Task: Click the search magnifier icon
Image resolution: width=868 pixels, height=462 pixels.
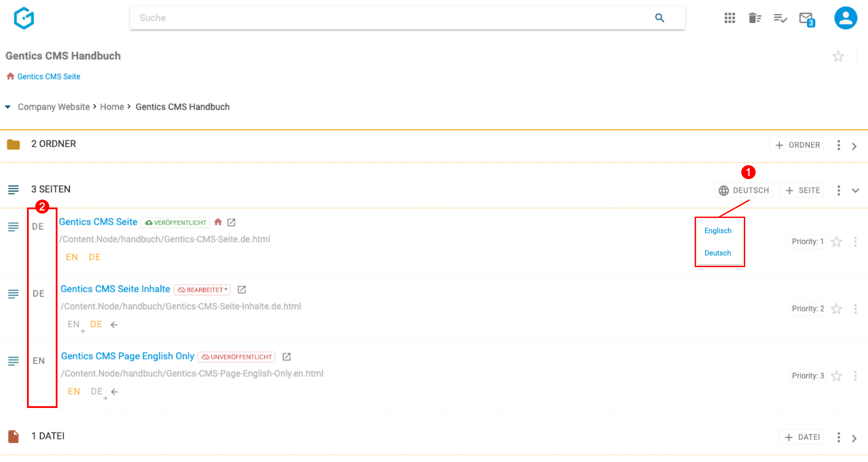Action: 659,18
